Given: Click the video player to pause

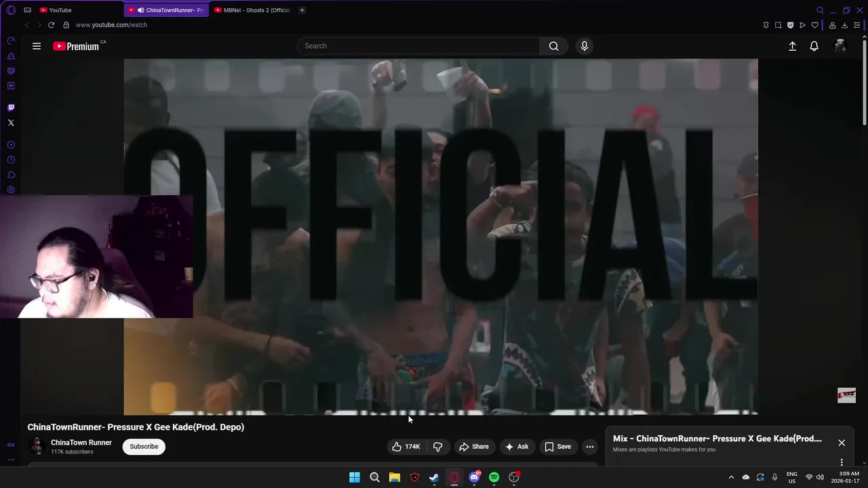Looking at the screenshot, I should pos(441,237).
